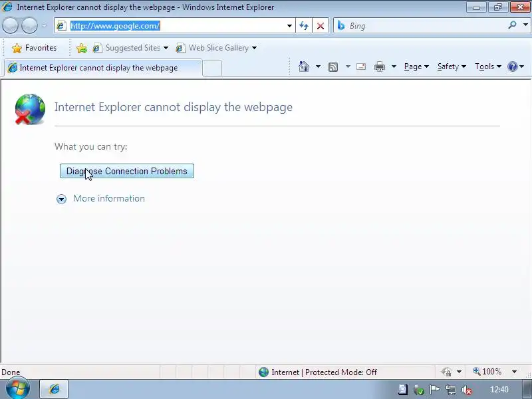Click the Stop loading red X button
The width and height of the screenshot is (532, 399).
pos(321,26)
